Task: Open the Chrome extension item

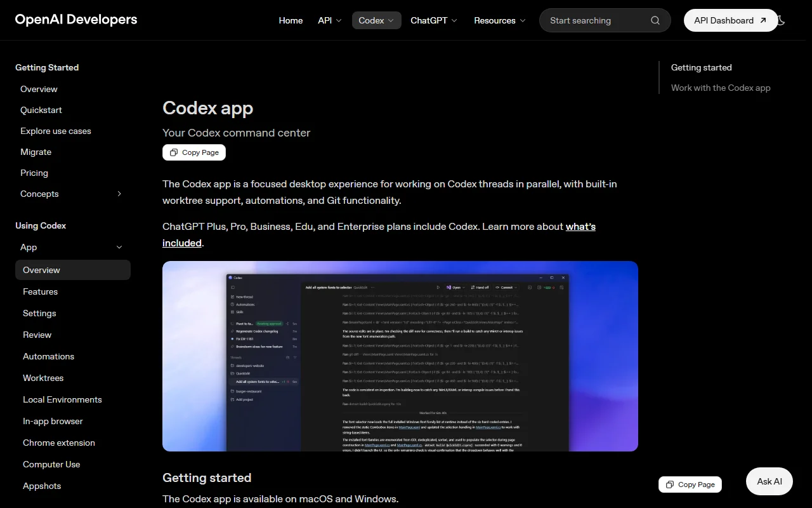Action: 59,443
